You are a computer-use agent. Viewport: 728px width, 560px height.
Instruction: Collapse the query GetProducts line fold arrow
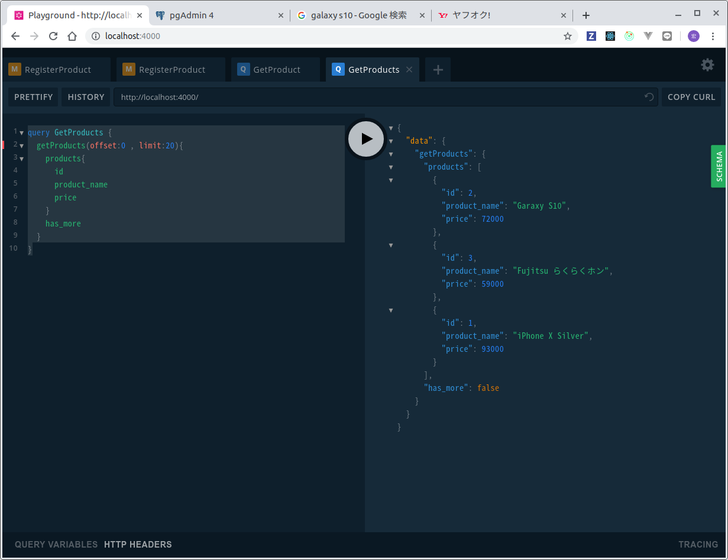22,133
